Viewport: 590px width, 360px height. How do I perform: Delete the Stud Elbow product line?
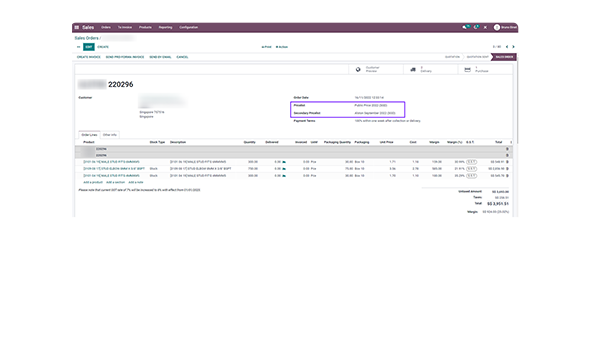point(507,169)
